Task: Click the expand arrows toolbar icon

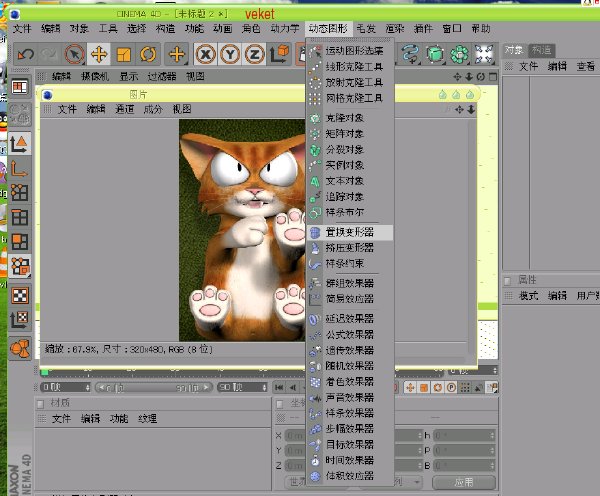Action: (484, 54)
